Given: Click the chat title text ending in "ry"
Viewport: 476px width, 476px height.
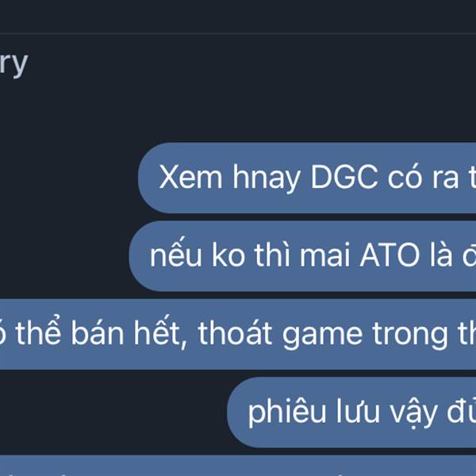Looking at the screenshot, I should point(13,64).
